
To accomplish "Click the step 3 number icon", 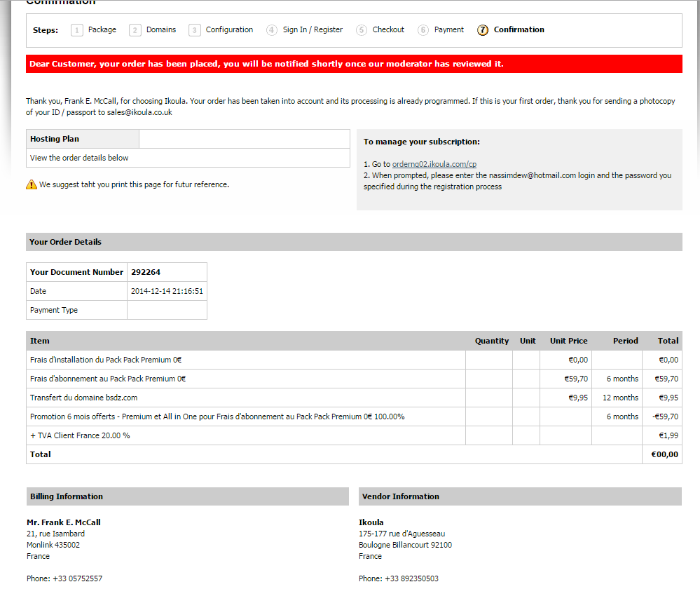I will (x=194, y=30).
